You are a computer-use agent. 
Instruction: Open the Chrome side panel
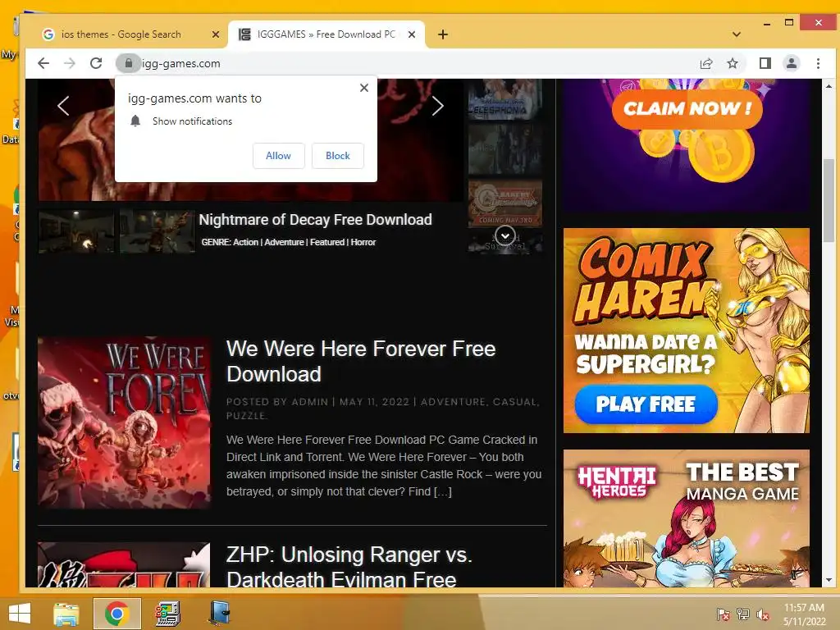(x=765, y=63)
